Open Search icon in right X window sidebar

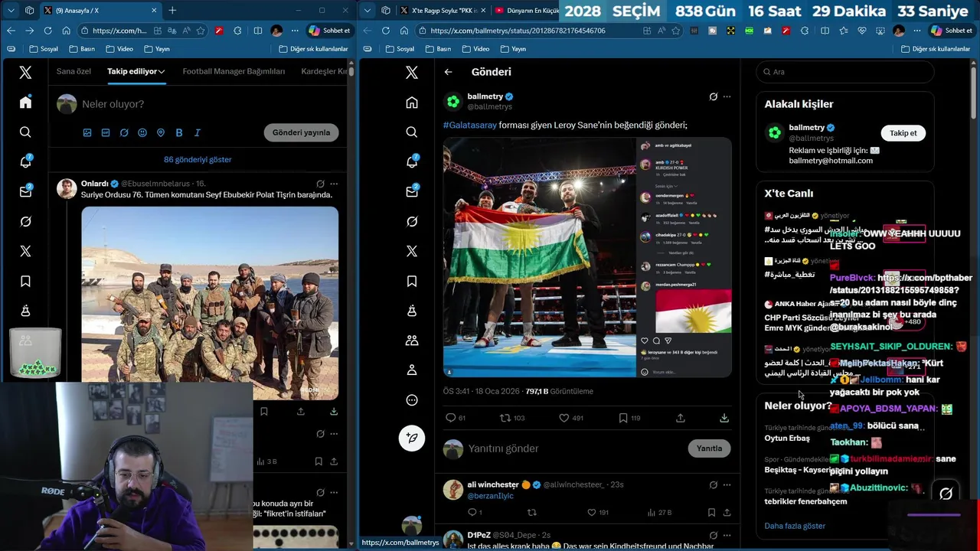pos(412,132)
